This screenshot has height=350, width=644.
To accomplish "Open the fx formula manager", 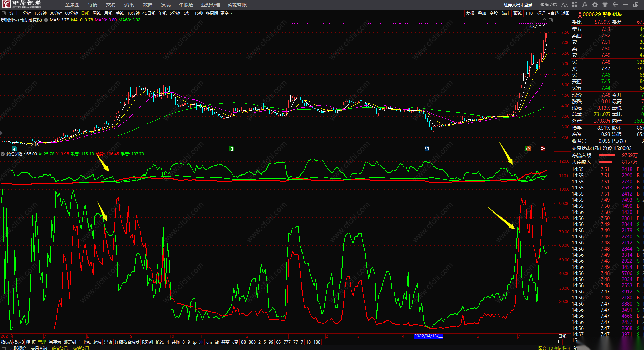I will 585,5.
